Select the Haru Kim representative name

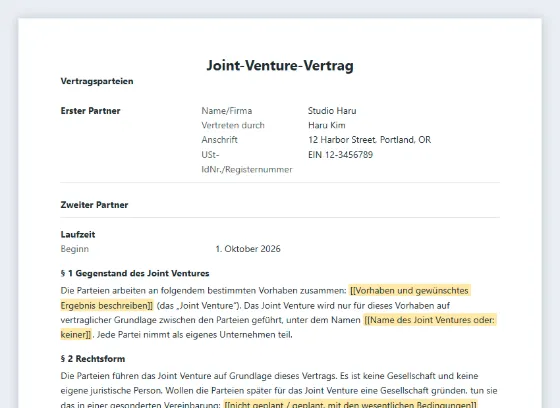click(x=327, y=125)
